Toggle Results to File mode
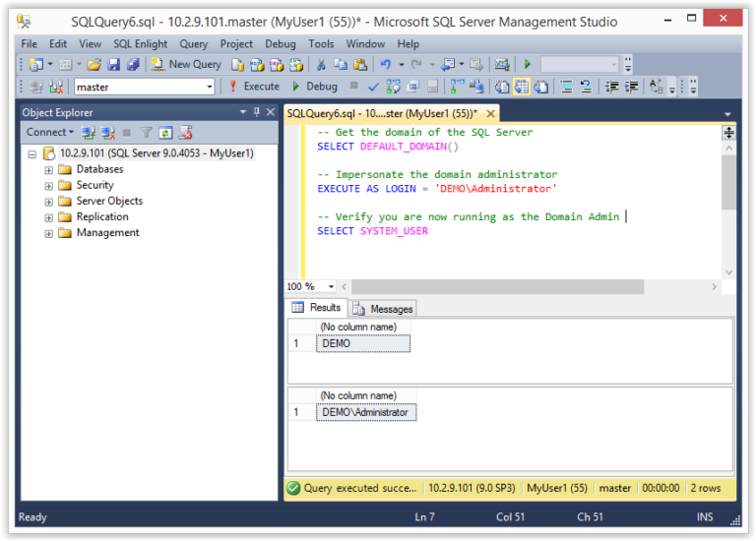This screenshot has width=756, height=541. click(541, 87)
